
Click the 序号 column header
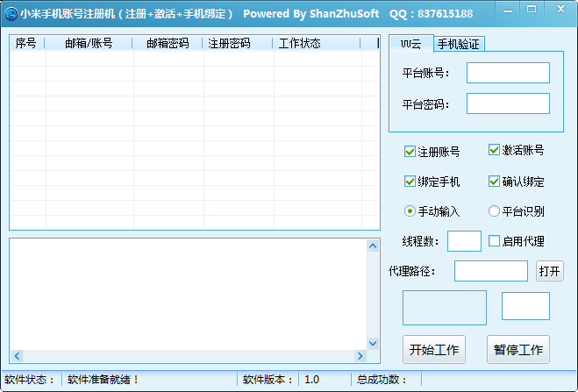pyautogui.click(x=26, y=43)
